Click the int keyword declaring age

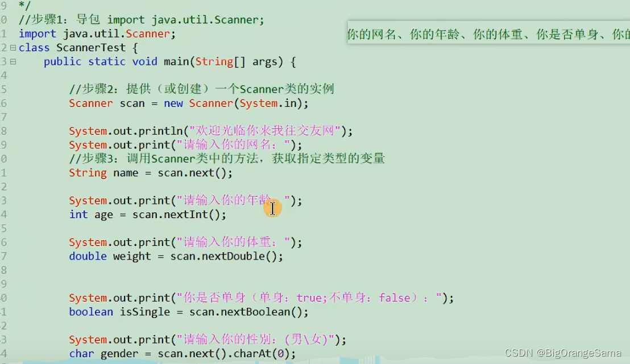(77, 214)
